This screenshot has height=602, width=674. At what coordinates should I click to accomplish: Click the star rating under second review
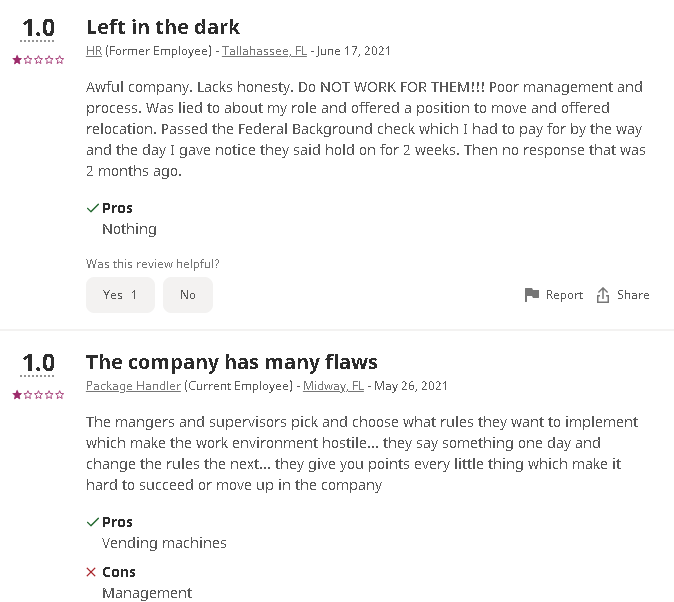[x=38, y=395]
